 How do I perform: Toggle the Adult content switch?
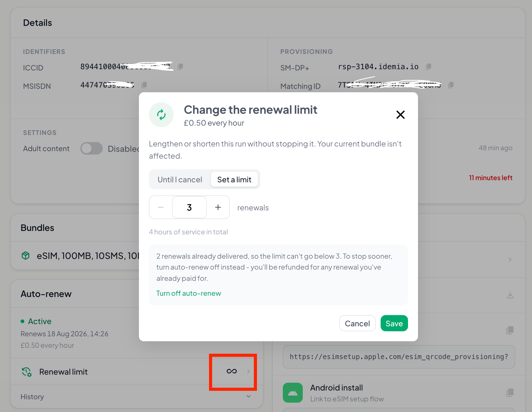[x=92, y=148]
